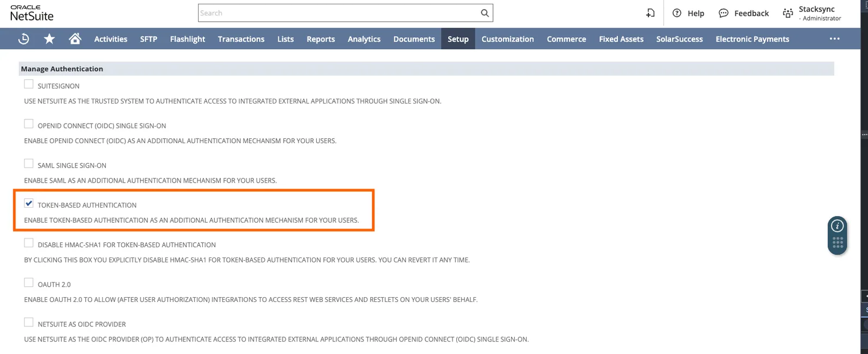Open the Documents menu
868x354 pixels.
414,39
